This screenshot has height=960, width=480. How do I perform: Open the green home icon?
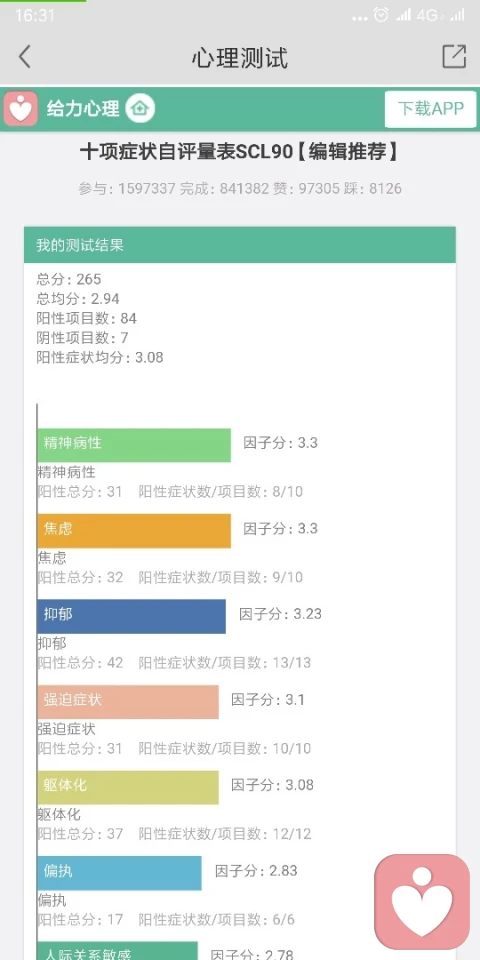[x=140, y=109]
